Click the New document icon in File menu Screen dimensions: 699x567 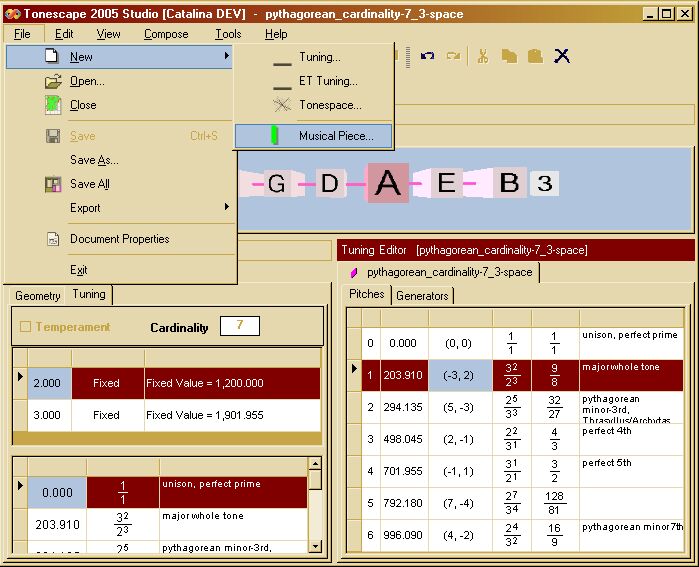[52, 56]
